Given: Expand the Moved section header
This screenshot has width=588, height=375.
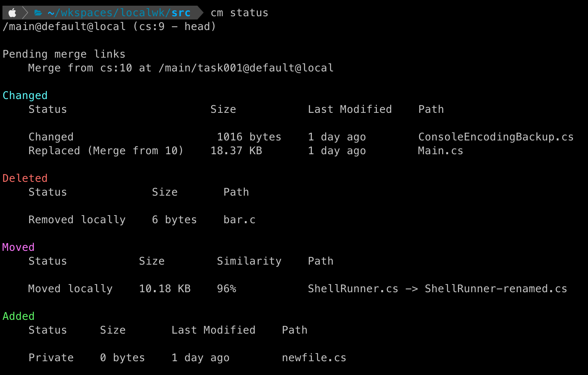Looking at the screenshot, I should (x=18, y=247).
